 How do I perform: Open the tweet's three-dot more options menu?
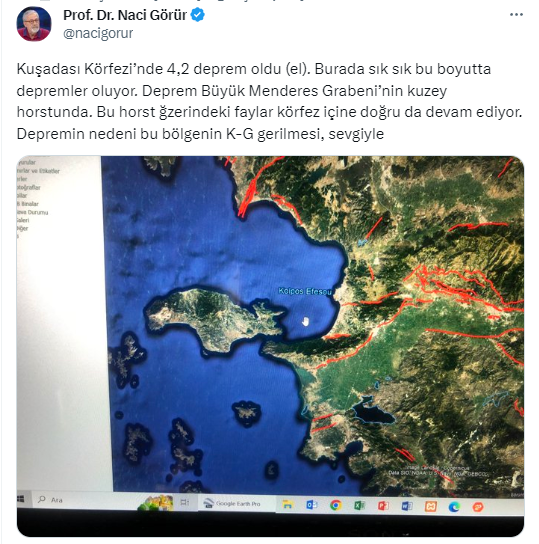coord(516,15)
